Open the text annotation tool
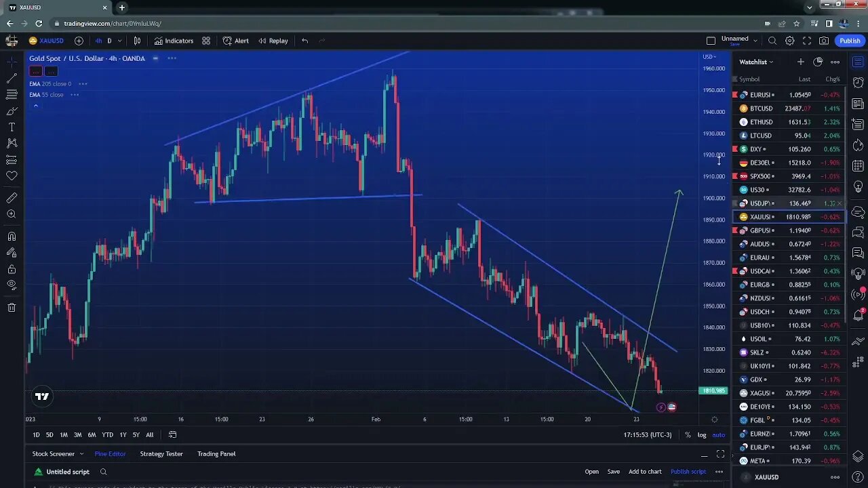This screenshot has height=488, width=868. point(12,127)
